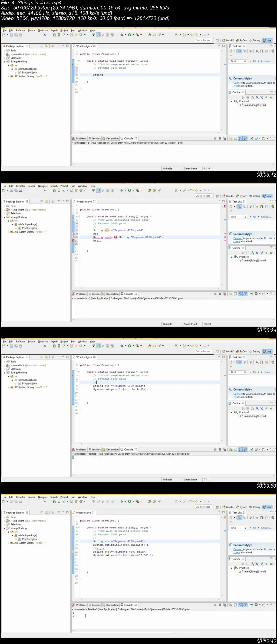Click Save All icon in the 00:06:24 frame
The height and width of the screenshot is (644, 277).
(x=16, y=190)
